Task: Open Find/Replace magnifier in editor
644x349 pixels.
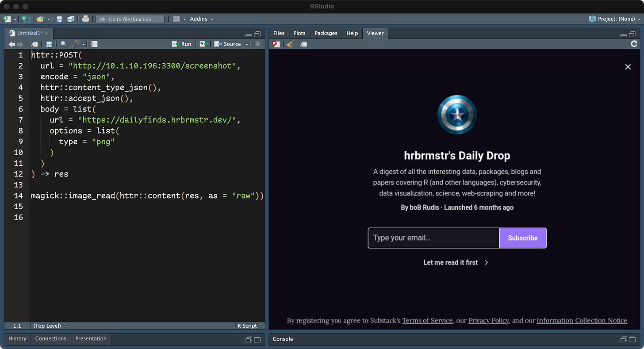Action: tap(64, 44)
